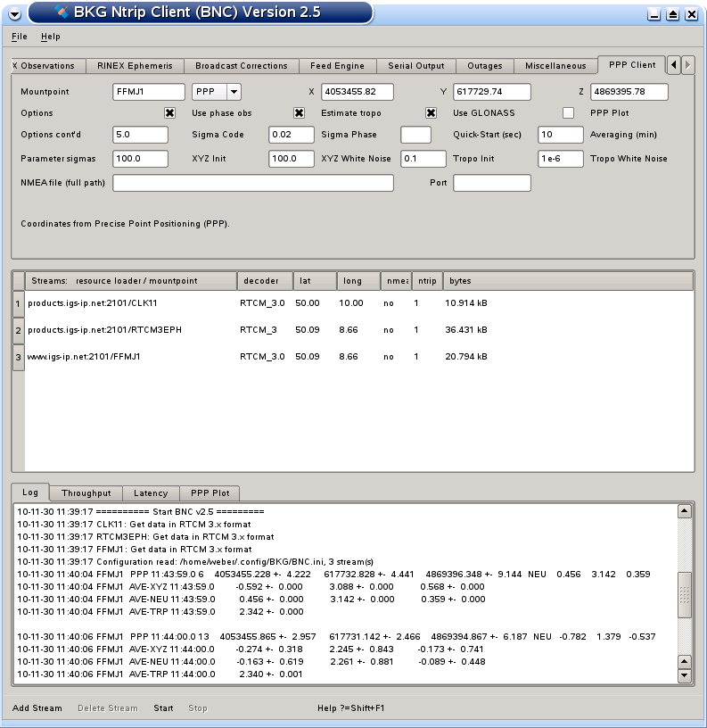This screenshot has height=728, width=707.
Task: Switch to the Throughput tab
Action: pos(86,493)
